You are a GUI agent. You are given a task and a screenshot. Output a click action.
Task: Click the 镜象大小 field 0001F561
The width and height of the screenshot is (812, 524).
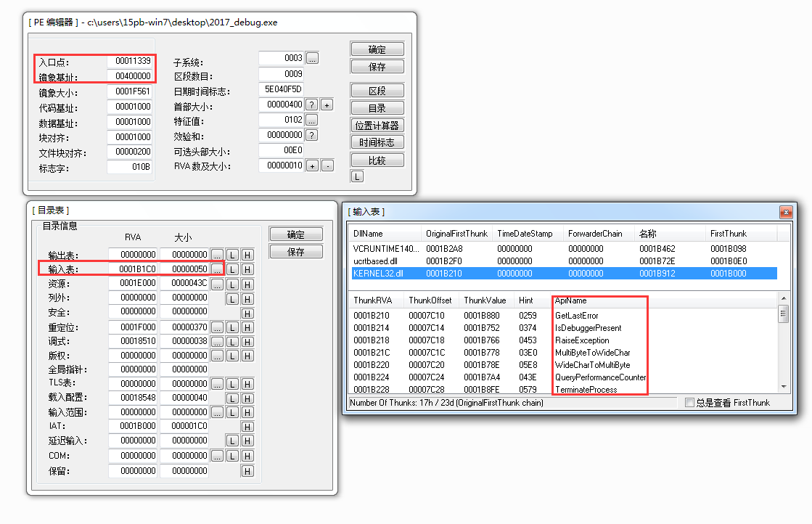[x=129, y=91]
